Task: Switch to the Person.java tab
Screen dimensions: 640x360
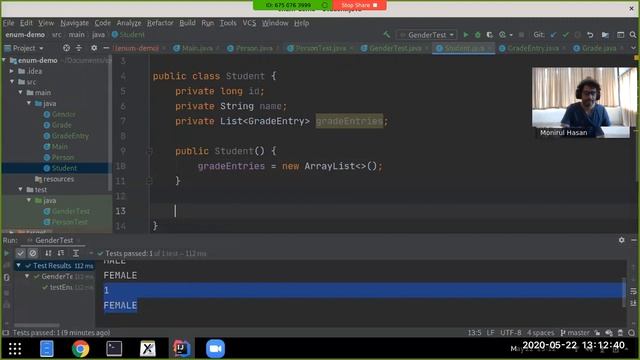Action: tap(253, 48)
